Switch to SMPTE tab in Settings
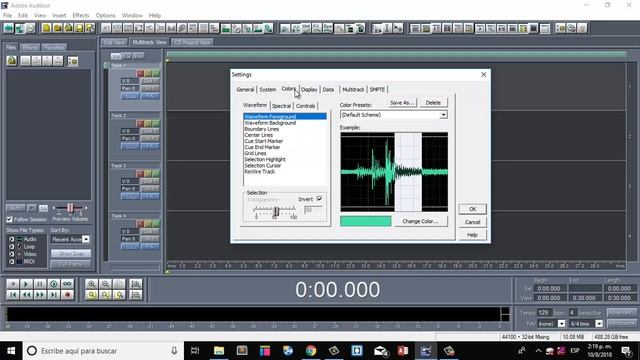Viewport: 640px width, 360px height. [x=378, y=89]
